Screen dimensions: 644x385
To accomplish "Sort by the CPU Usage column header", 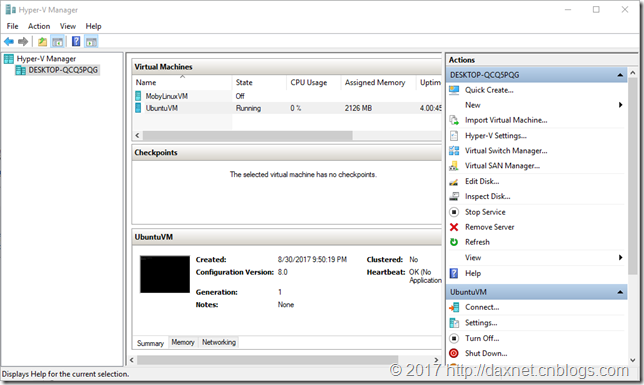I will point(313,83).
